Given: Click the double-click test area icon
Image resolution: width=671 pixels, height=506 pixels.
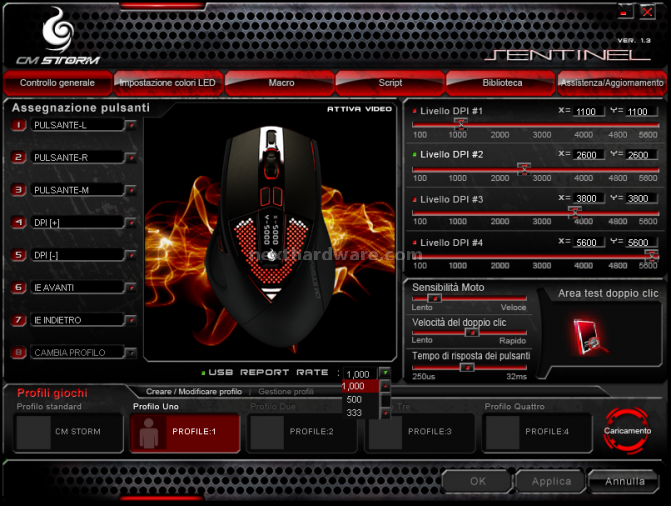Looking at the screenshot, I should (x=589, y=338).
